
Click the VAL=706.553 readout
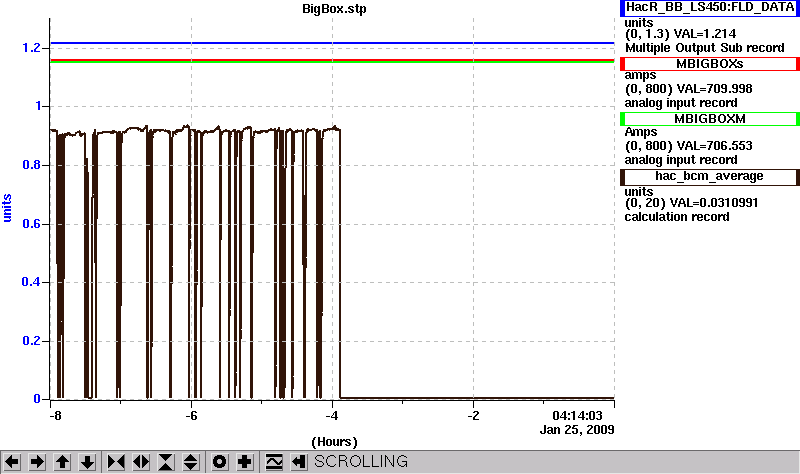(714, 146)
